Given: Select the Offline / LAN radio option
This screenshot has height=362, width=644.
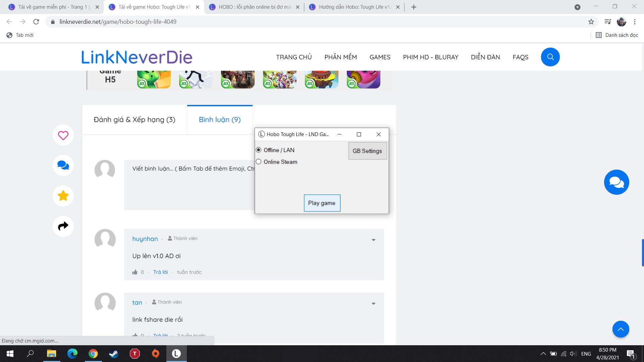Looking at the screenshot, I should click(259, 150).
